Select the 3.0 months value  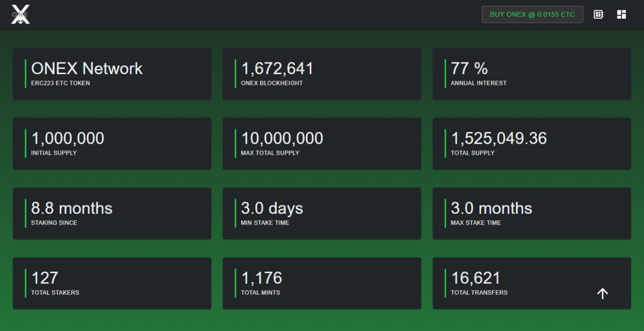[x=491, y=208]
